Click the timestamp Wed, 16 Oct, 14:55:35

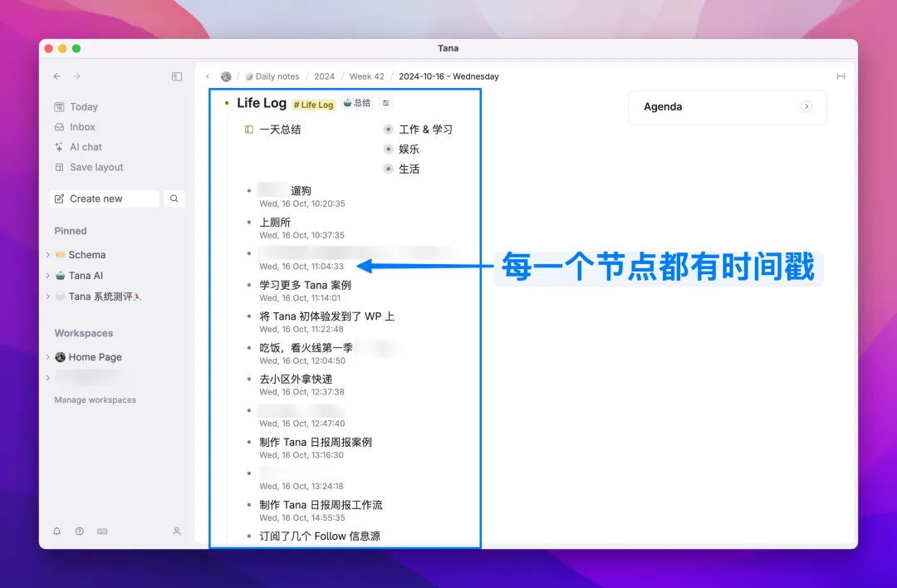[x=302, y=517]
